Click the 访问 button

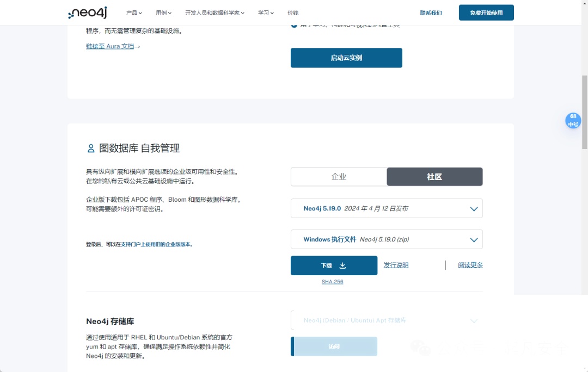334,346
